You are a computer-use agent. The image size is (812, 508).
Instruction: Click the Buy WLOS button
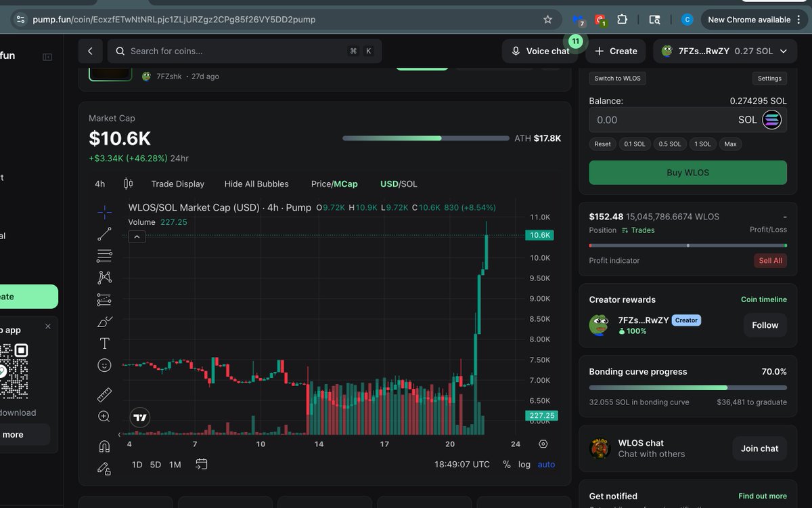pos(687,172)
